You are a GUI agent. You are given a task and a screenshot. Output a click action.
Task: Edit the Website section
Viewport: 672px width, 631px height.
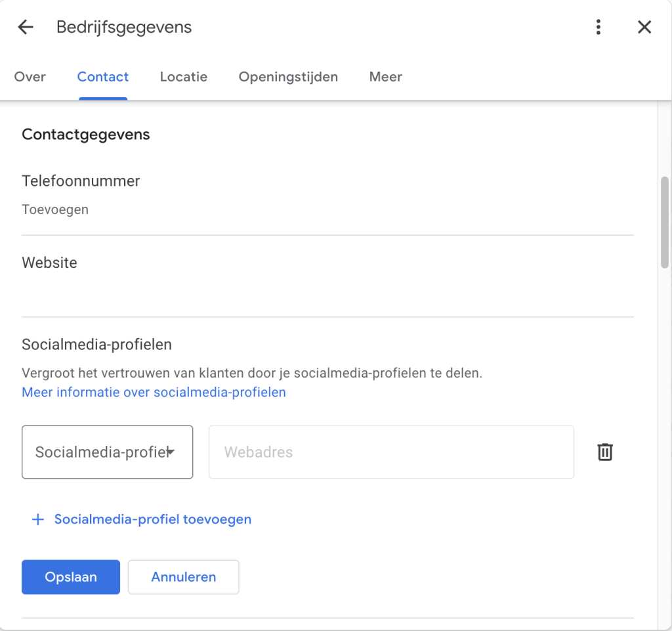pyautogui.click(x=327, y=276)
